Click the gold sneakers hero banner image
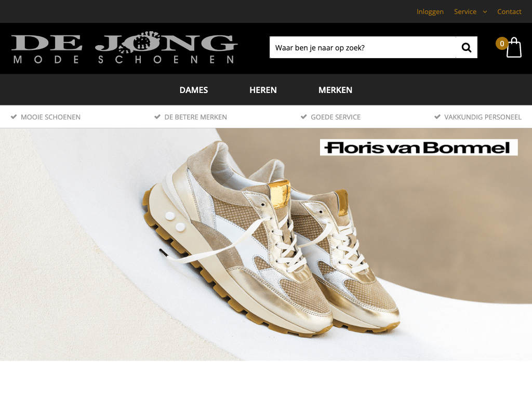Screen dimensions: 532x399 tap(266, 244)
